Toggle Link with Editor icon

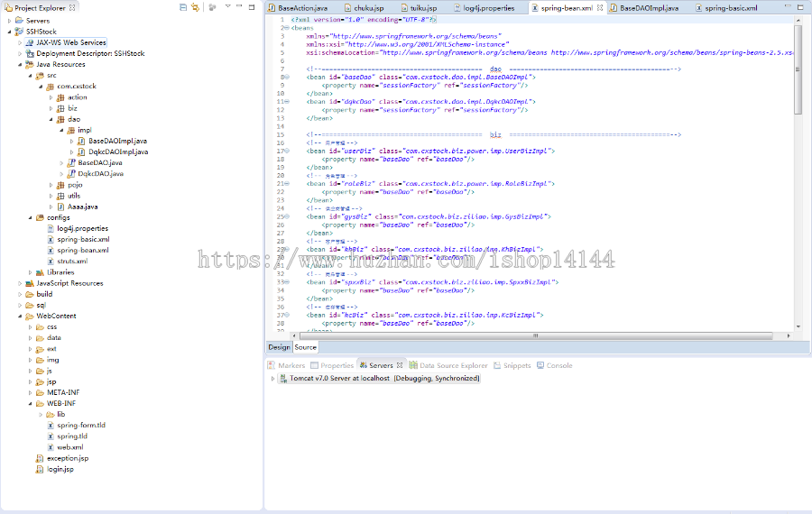[195, 7]
